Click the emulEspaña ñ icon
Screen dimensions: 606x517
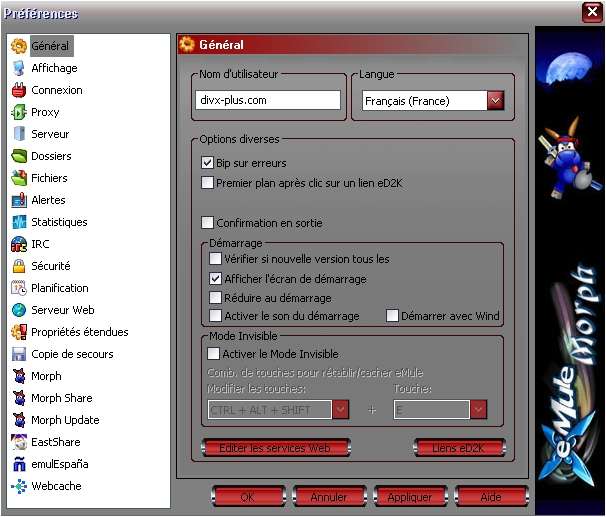(x=19, y=464)
